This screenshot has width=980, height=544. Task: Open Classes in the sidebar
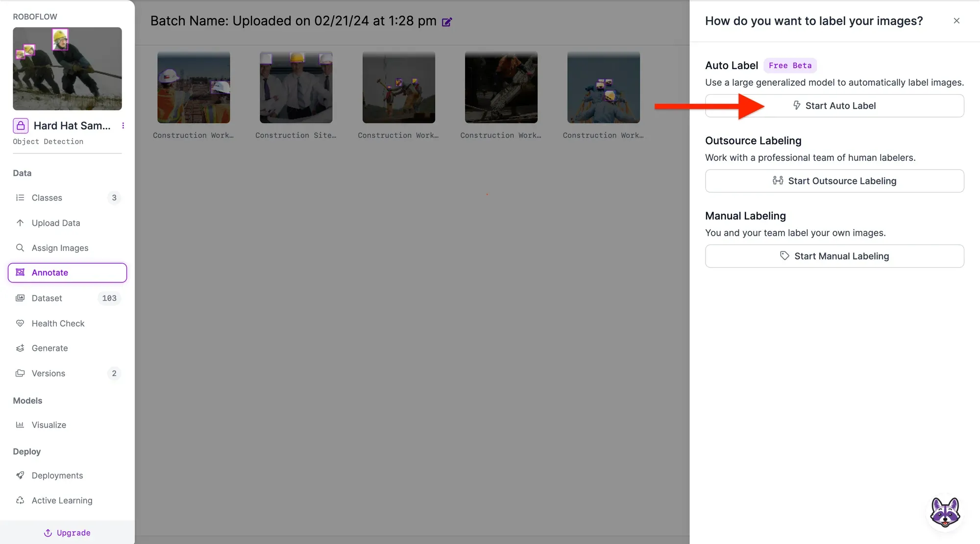47,198
